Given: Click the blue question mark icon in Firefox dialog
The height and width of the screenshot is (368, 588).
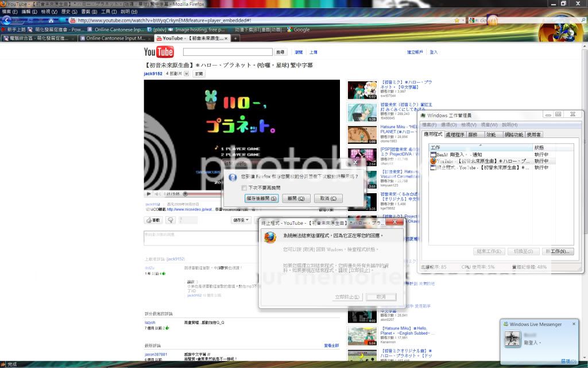Looking at the screenshot, I should [x=233, y=177].
